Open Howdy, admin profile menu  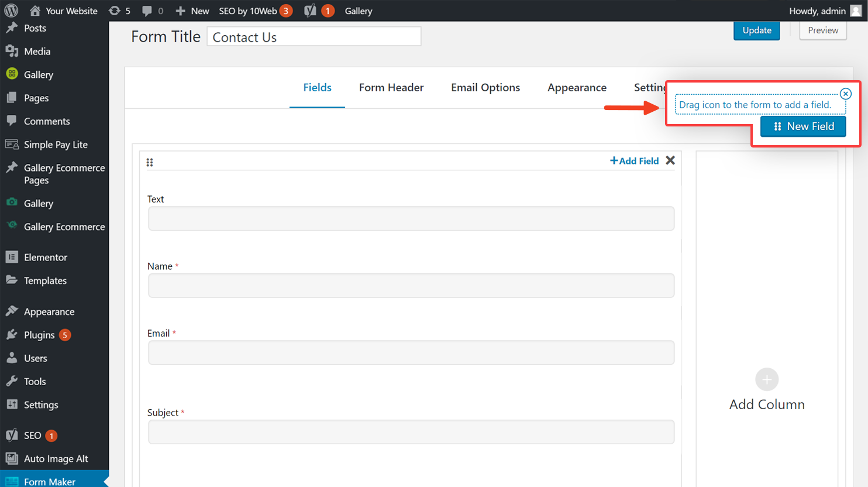[x=825, y=11]
